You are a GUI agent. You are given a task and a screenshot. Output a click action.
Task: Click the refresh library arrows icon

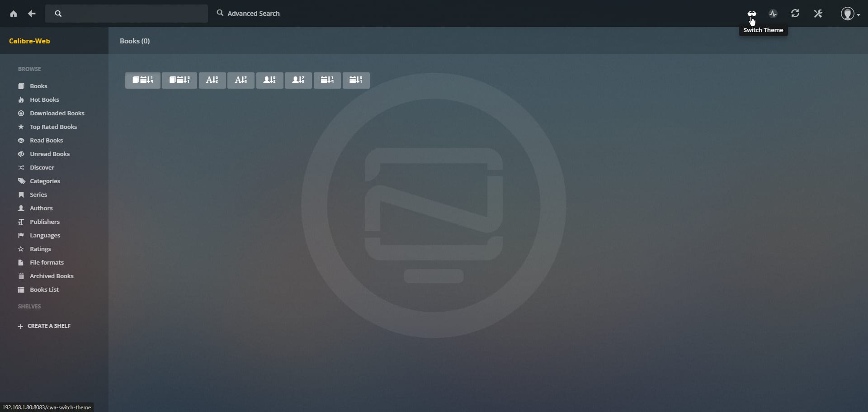(795, 14)
